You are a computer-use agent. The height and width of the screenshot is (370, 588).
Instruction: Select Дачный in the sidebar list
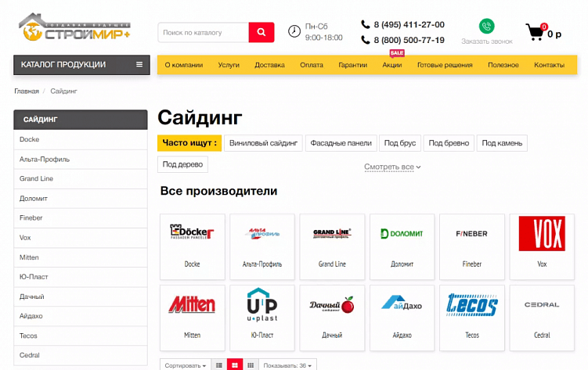tap(81, 296)
